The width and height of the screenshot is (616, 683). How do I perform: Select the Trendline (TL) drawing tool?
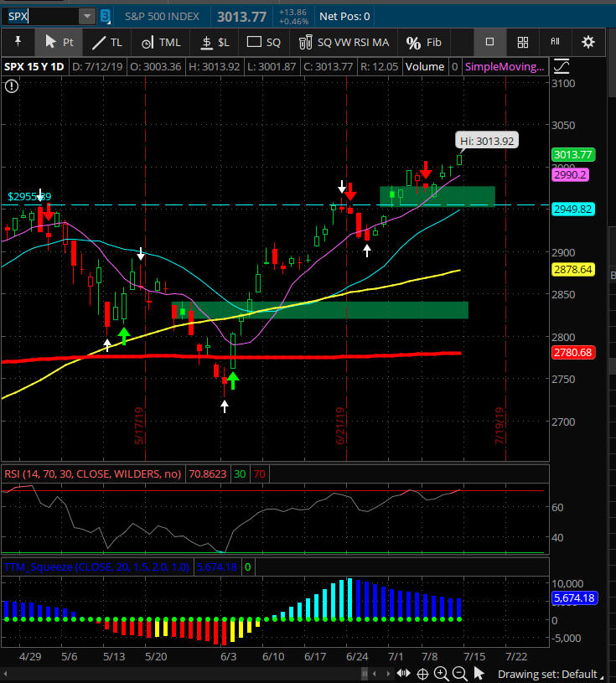pos(106,42)
